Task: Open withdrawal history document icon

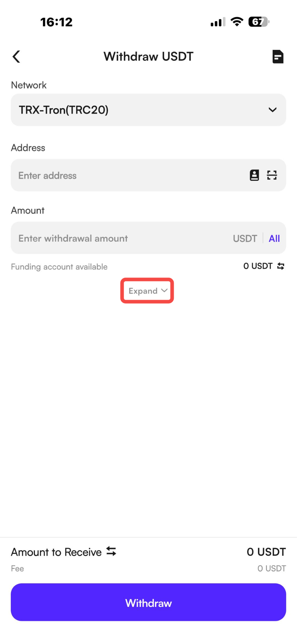Action: (x=278, y=57)
